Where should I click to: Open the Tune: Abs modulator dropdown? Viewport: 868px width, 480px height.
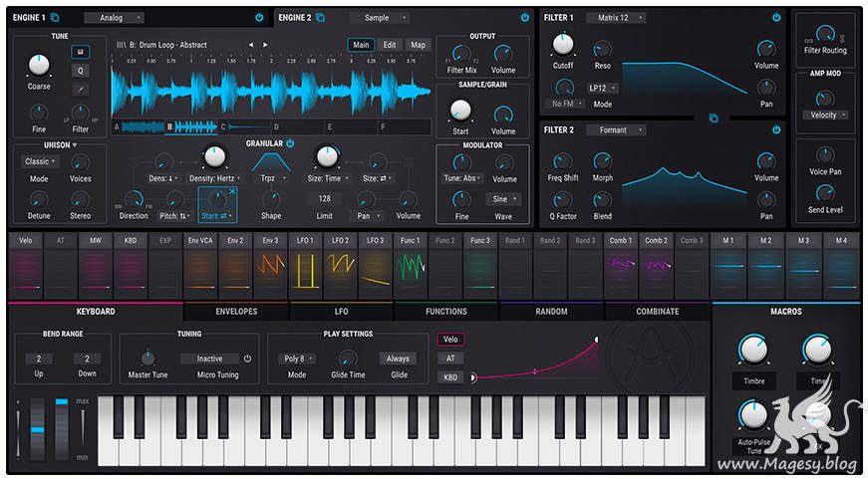click(x=461, y=178)
